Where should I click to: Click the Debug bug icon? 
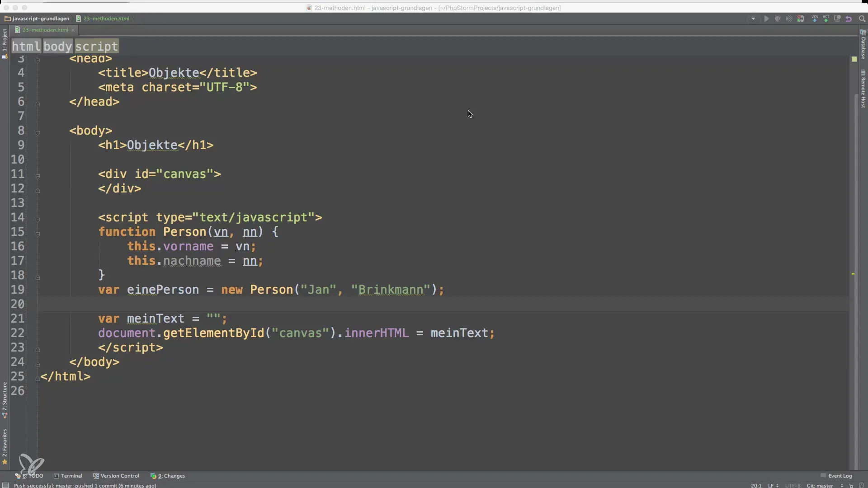click(778, 19)
